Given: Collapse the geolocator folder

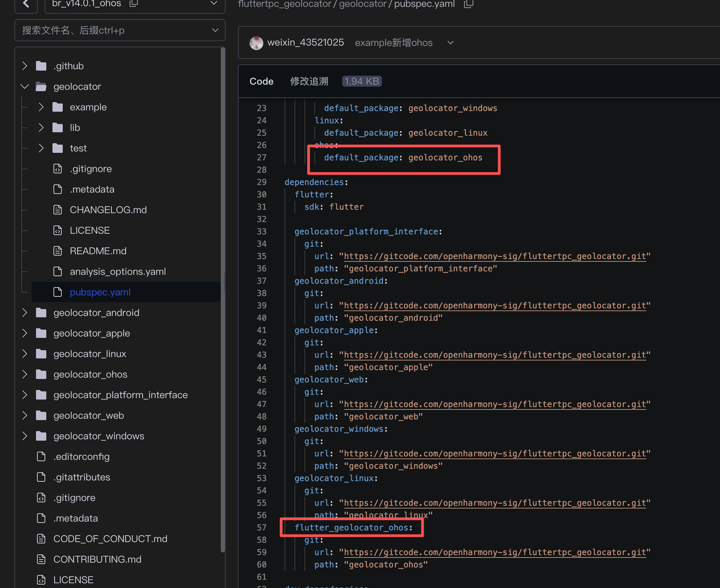Looking at the screenshot, I should click(25, 86).
